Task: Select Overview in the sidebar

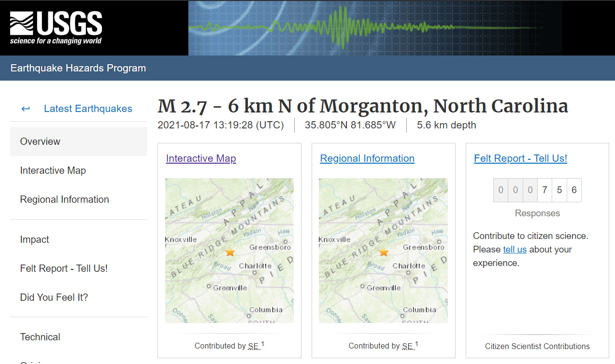Action: click(x=79, y=141)
